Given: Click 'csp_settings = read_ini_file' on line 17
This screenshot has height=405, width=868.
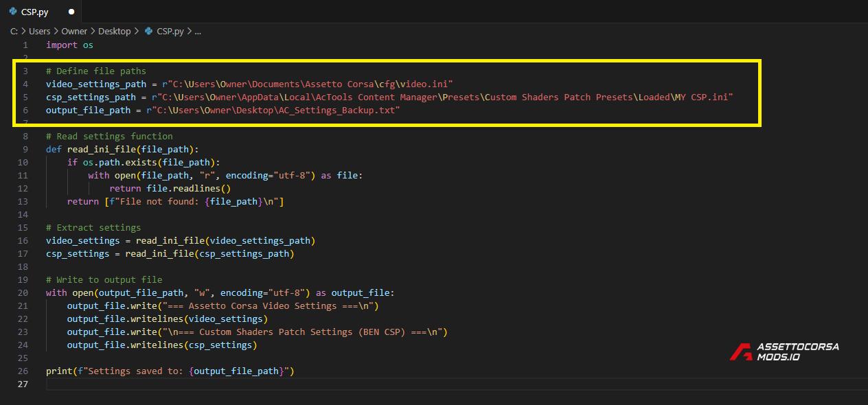Looking at the screenshot, I should point(170,253).
